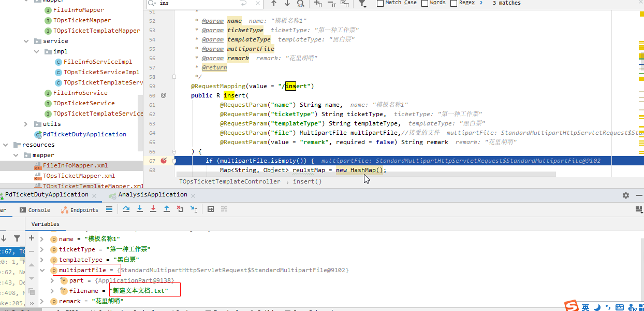This screenshot has height=311, width=644.
Task: Click the find-all-in-window magnifier icon
Action: (301, 3)
